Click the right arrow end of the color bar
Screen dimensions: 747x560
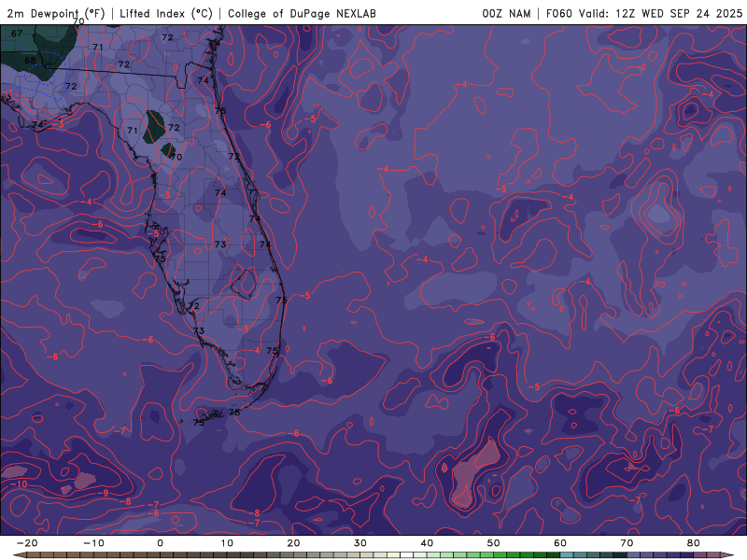728,555
